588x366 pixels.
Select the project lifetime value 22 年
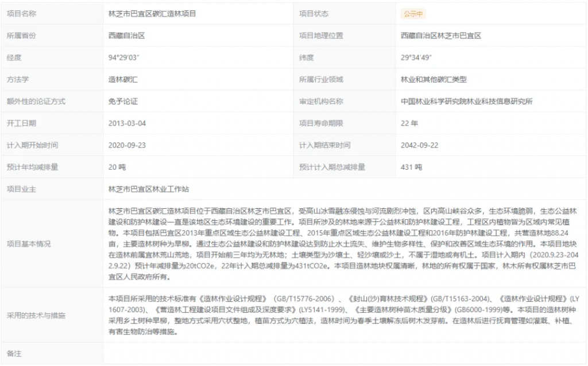pyautogui.click(x=409, y=123)
